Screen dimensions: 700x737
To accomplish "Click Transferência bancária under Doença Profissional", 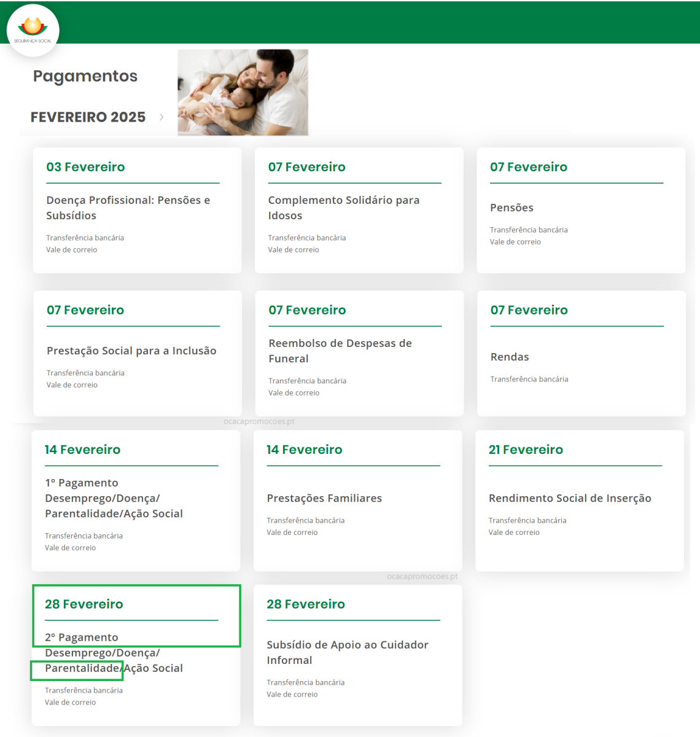I will [x=85, y=238].
